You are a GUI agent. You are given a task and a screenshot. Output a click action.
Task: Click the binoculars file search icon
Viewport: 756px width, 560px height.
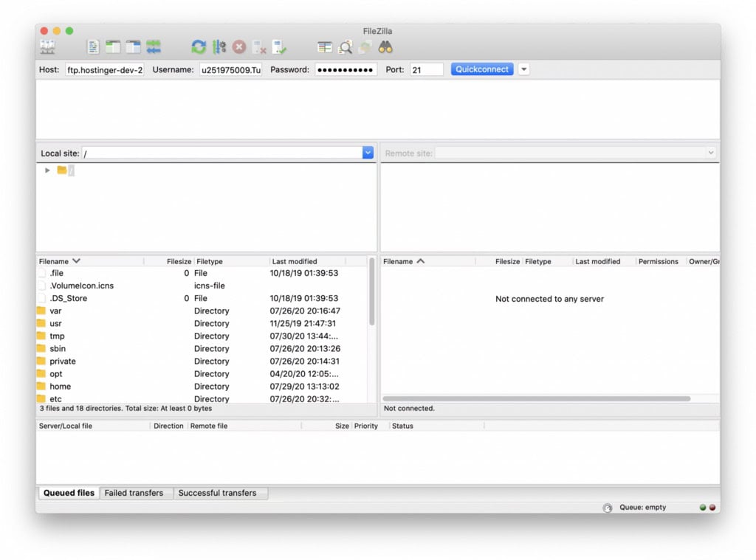tap(385, 47)
